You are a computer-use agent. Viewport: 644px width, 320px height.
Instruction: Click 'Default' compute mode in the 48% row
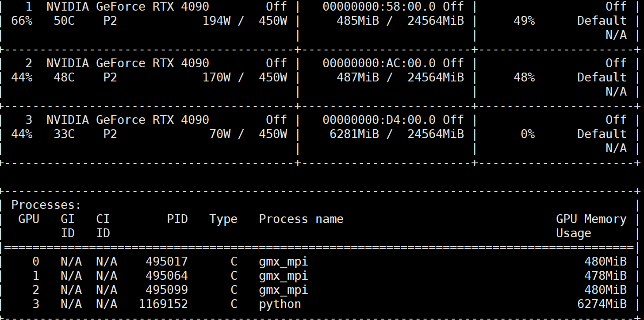click(602, 77)
